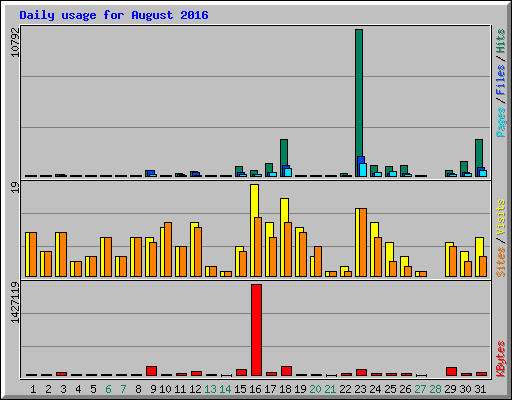Click the green weekend day label '20'
The width and height of the screenshot is (512, 400).
coord(315,389)
